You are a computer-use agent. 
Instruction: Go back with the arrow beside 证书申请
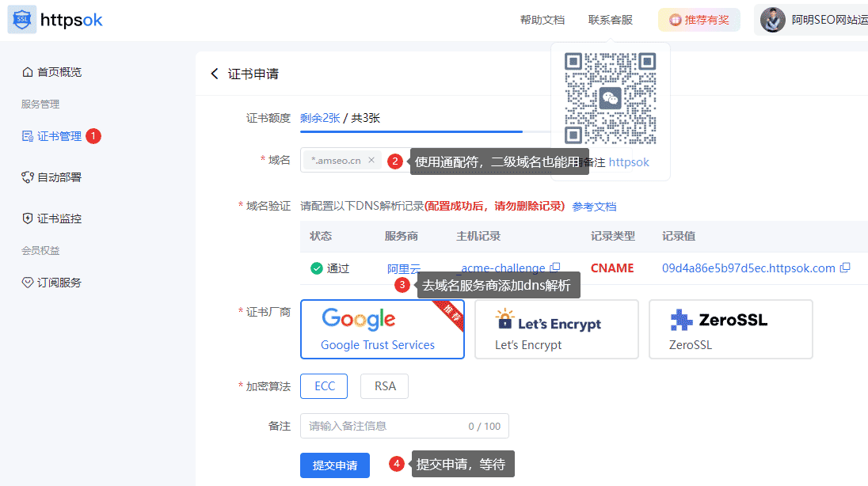point(215,74)
